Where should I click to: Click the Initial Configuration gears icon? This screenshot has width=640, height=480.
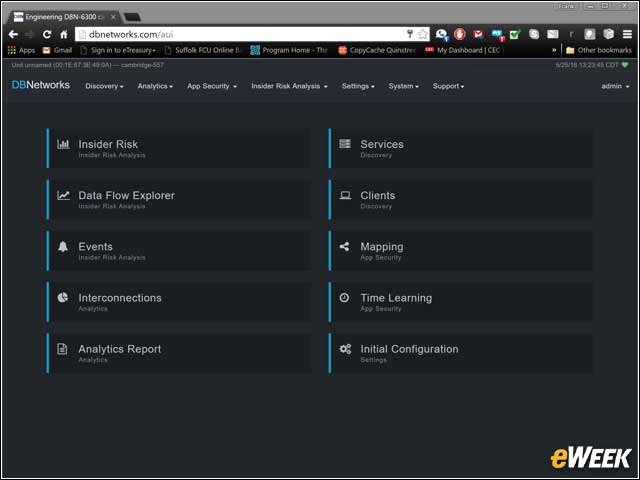[345, 349]
